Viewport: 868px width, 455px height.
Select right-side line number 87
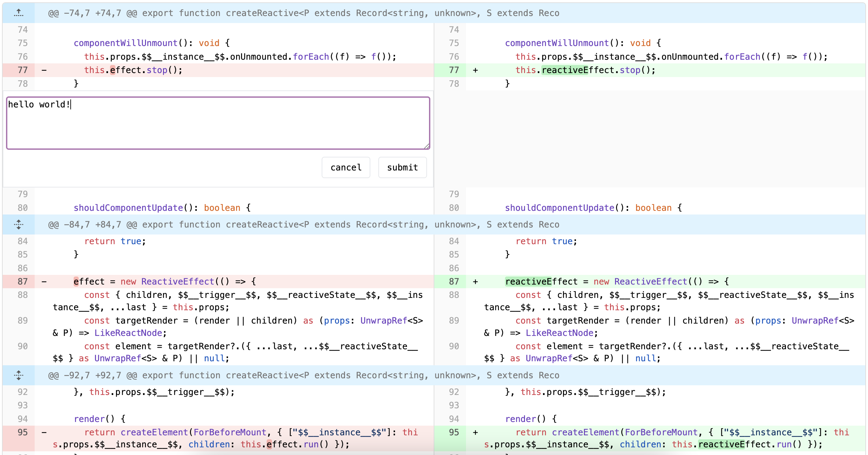tap(454, 282)
